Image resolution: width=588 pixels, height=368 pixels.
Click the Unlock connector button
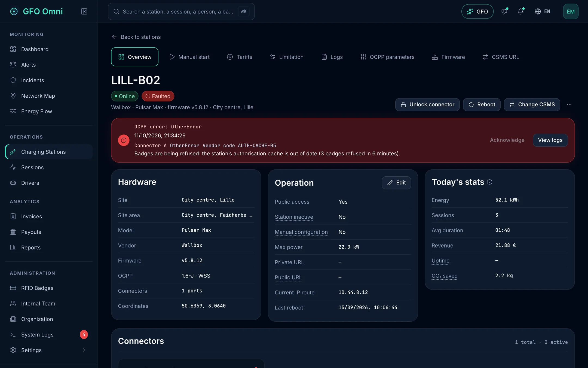(x=427, y=105)
